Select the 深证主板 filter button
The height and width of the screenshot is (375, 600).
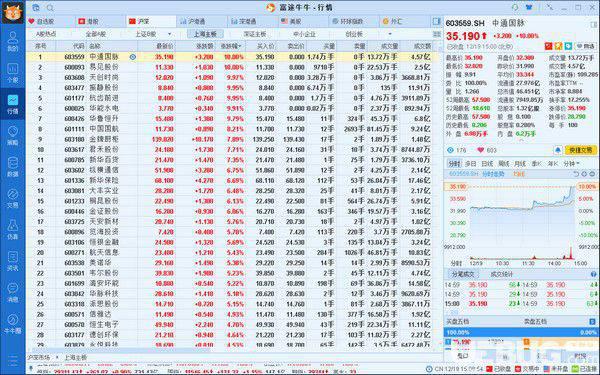(254, 34)
